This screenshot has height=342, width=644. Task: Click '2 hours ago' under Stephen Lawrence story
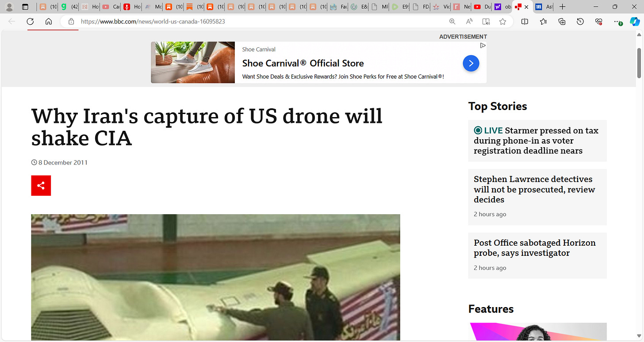[x=490, y=214]
